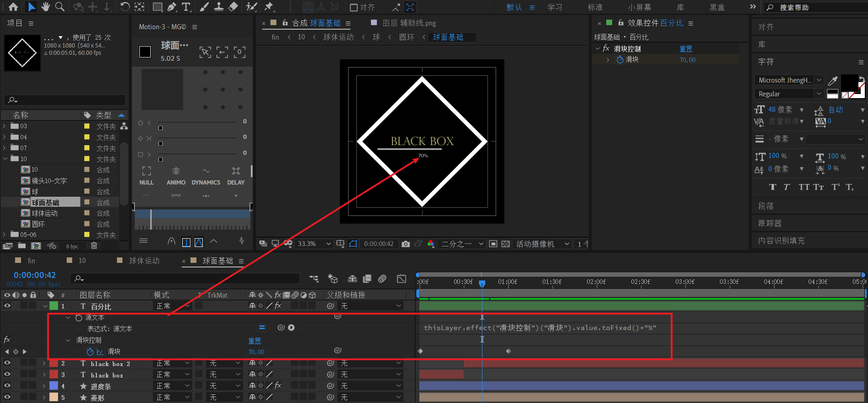Open 图层 辅助线.png viewer tab
868x403 pixels.
(x=409, y=23)
